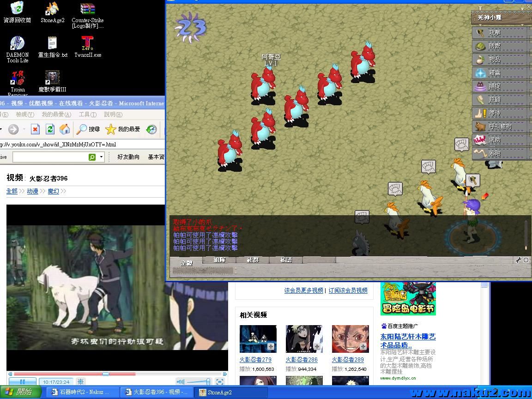Select the 攻擊 attack command
The width and height of the screenshot is (532, 399).
point(499,33)
